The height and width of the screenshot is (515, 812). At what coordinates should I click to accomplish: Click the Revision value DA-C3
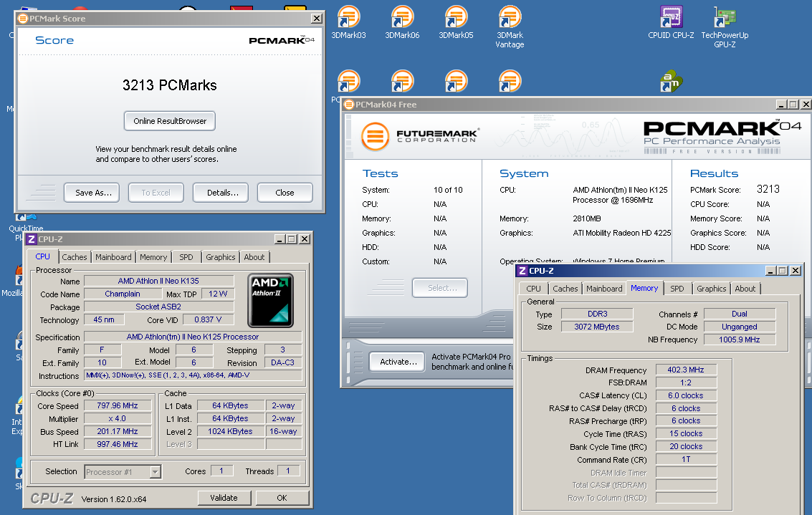coord(283,363)
